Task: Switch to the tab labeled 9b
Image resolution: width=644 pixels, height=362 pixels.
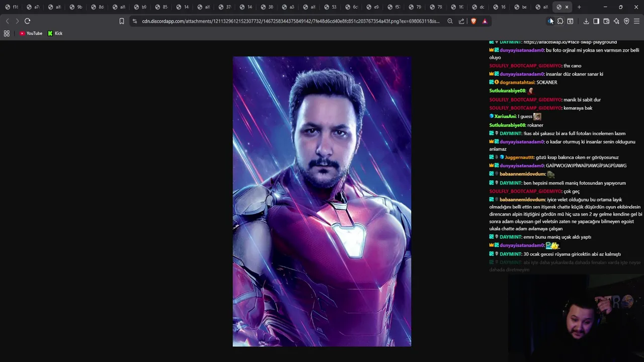Action: 75,7
